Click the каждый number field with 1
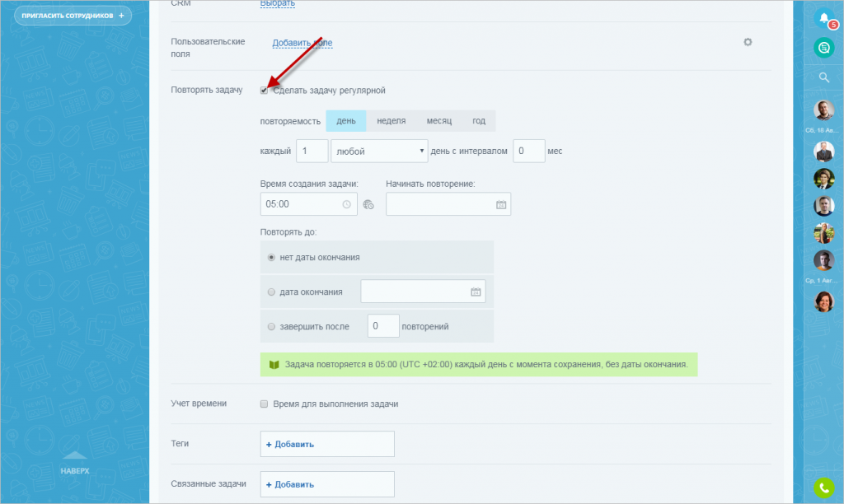Screen dimensions: 844x504 (312, 152)
